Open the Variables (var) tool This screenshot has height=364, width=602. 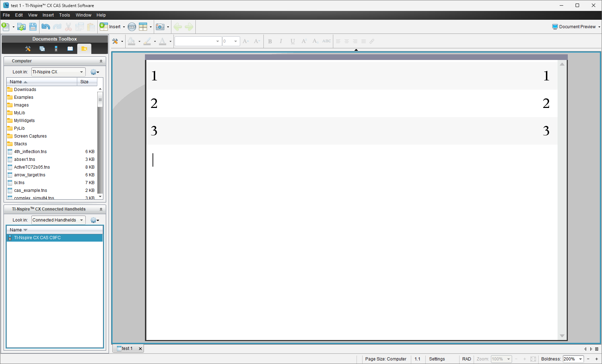132,27
